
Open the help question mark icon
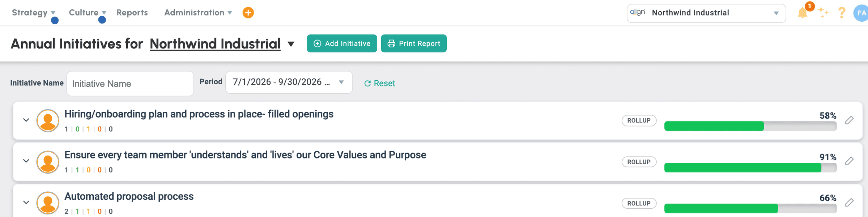point(842,13)
